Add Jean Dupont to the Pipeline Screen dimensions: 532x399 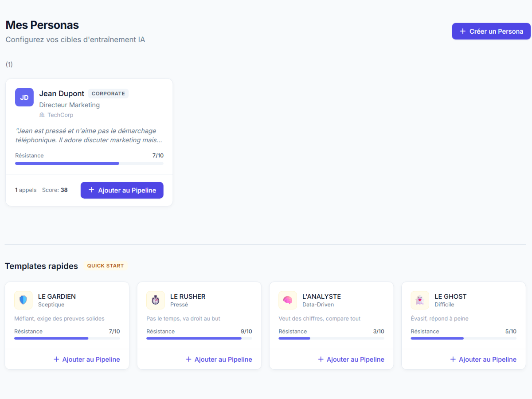tap(122, 190)
